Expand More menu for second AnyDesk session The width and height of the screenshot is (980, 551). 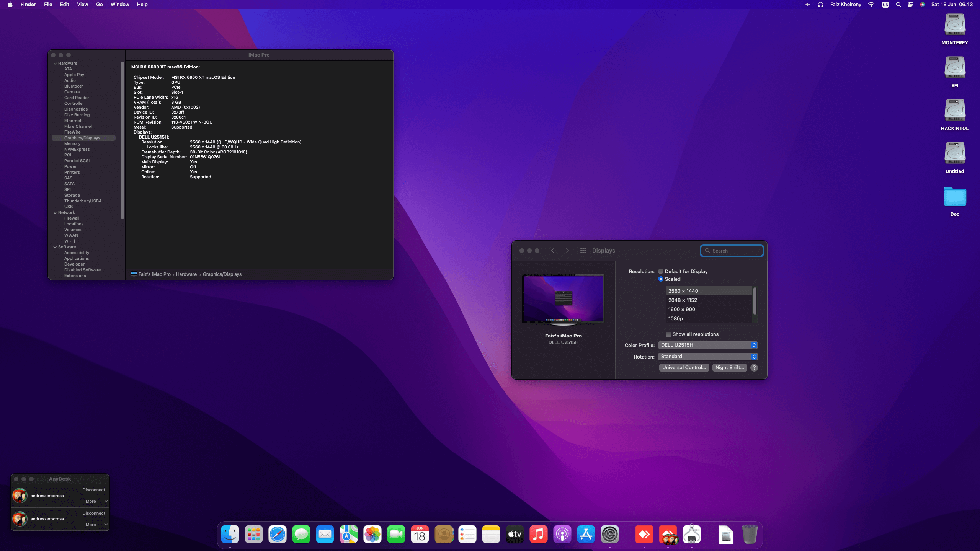pos(94,525)
